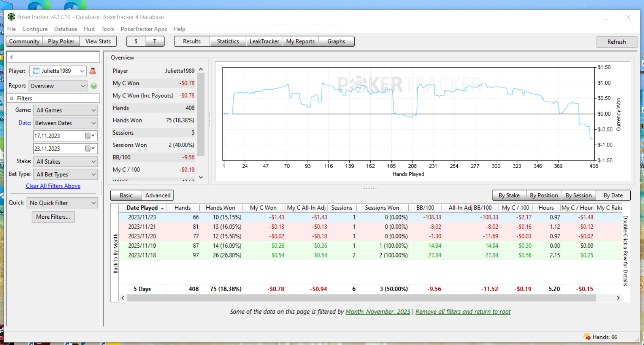Select the 2023/11/23 row

370,217
